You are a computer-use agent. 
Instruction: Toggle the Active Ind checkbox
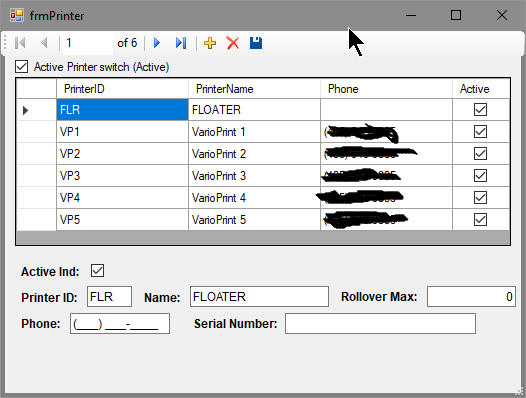tap(98, 270)
